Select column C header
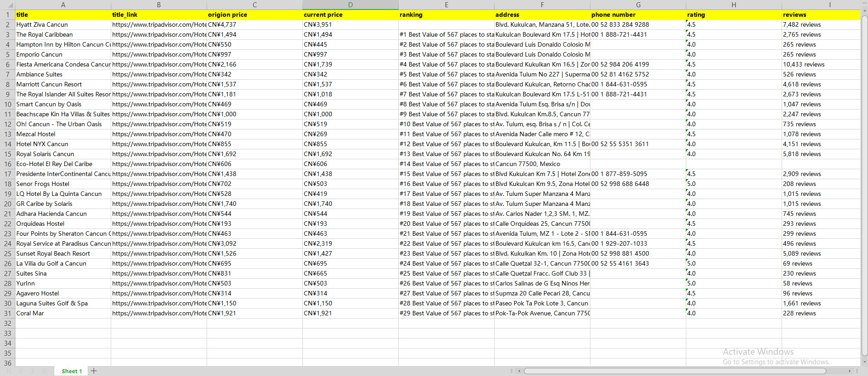The height and width of the screenshot is (376, 868). click(x=255, y=5)
